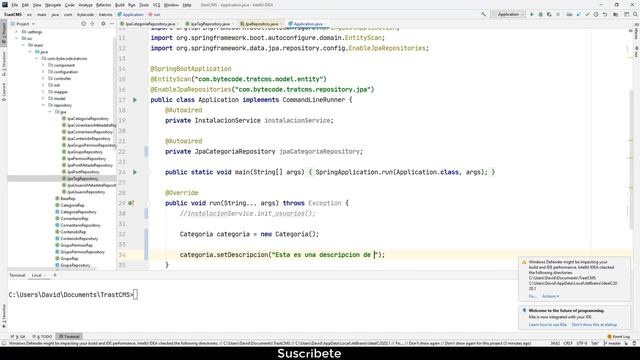Click the Stop square icon in toolbar
This screenshot has height=360, width=640.
[558, 14]
